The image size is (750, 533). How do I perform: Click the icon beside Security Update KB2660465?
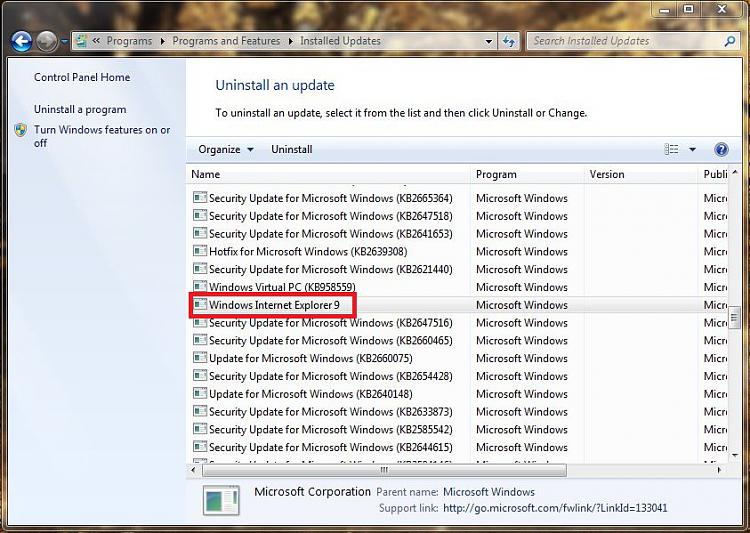click(x=200, y=340)
